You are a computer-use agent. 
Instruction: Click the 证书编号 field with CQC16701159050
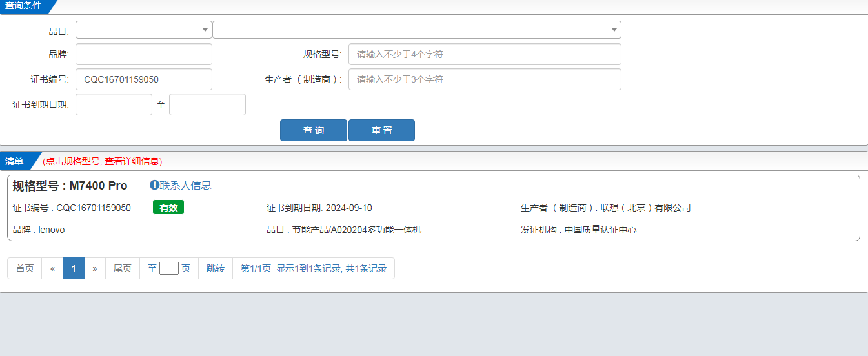[144, 79]
